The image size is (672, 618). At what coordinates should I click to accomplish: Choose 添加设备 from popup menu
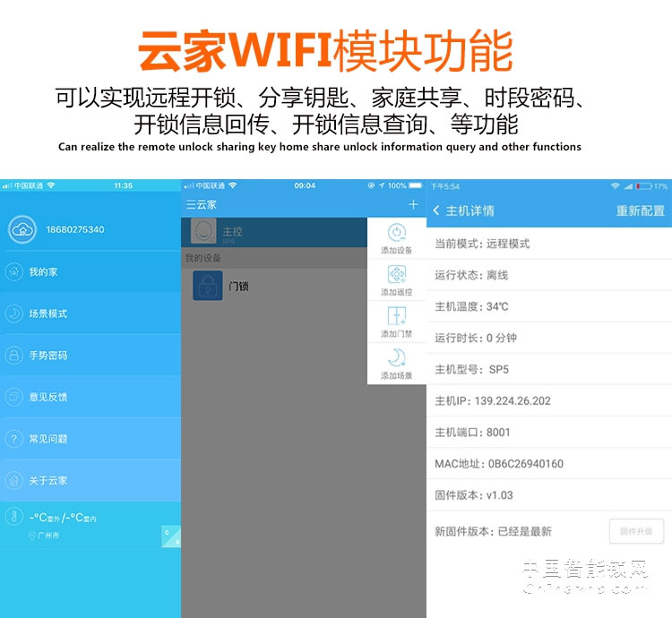[397, 238]
